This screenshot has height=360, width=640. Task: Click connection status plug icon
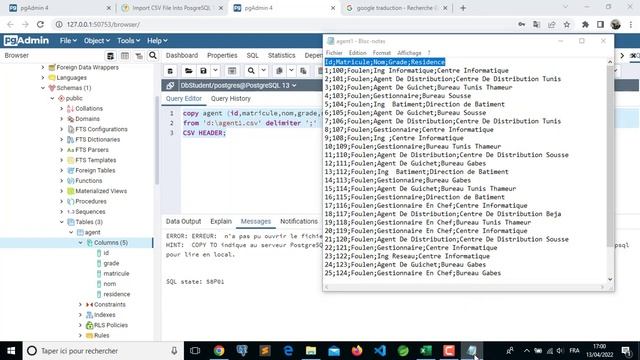[170, 85]
